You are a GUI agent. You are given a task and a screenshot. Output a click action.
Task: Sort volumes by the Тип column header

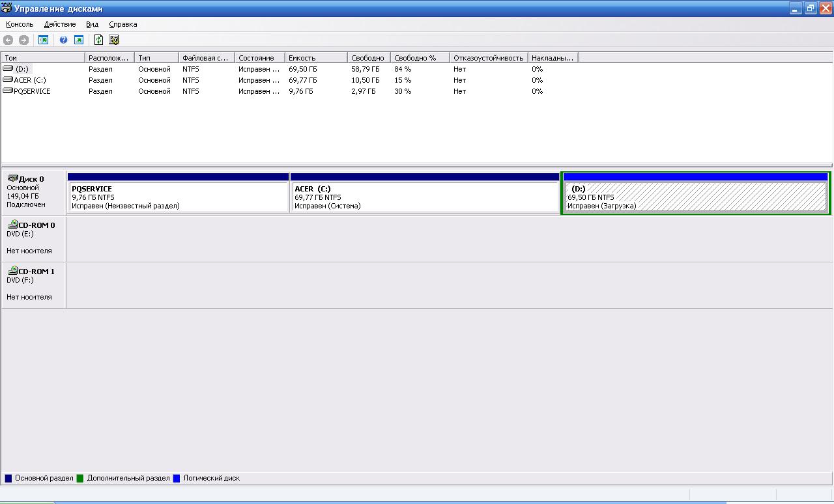pos(157,58)
